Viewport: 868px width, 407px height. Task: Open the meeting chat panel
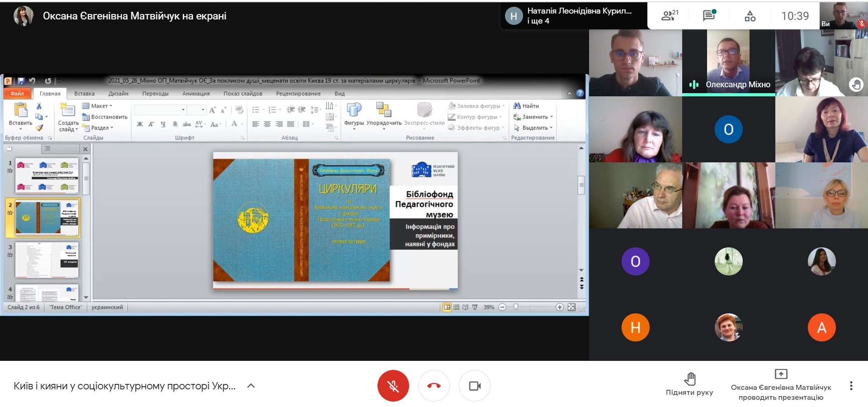tap(709, 16)
